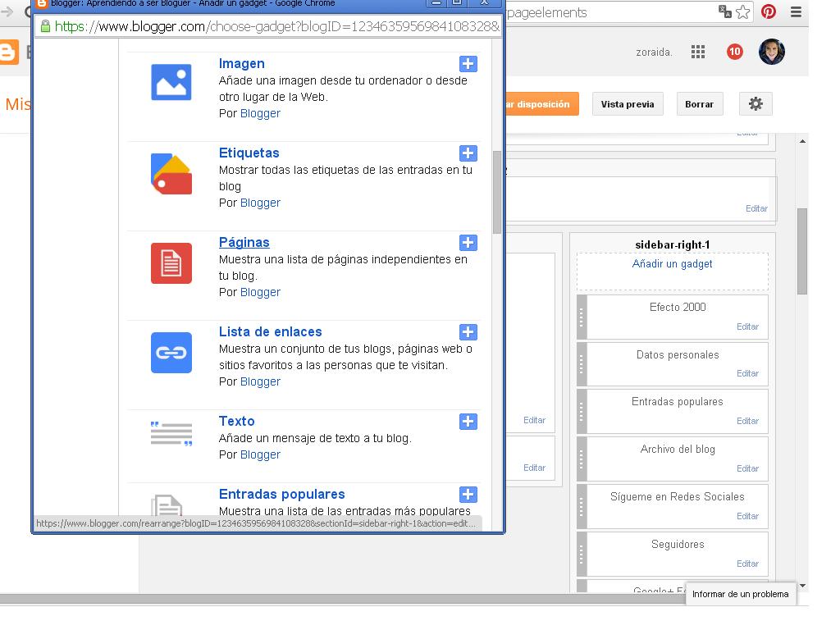Screen dimensions: 840x630
Task: Click the zoraida username text
Action: click(654, 52)
